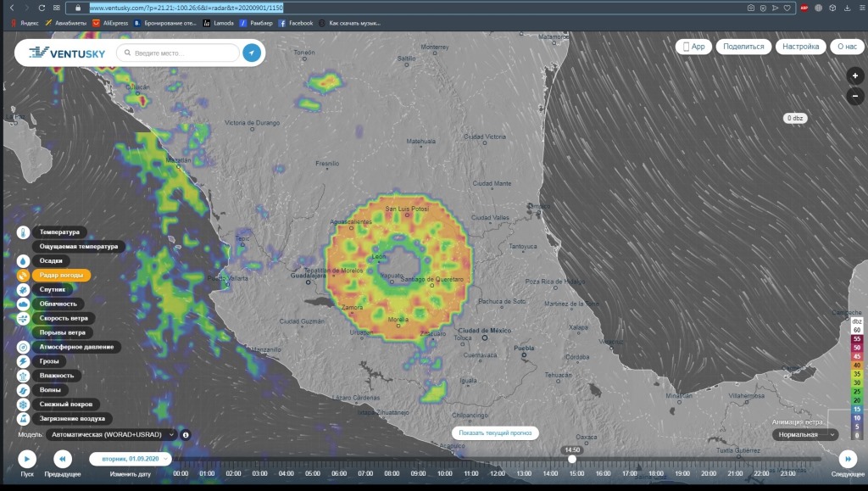Click the satellite icon beside Спутник
This screenshot has height=491, width=868.
[23, 289]
